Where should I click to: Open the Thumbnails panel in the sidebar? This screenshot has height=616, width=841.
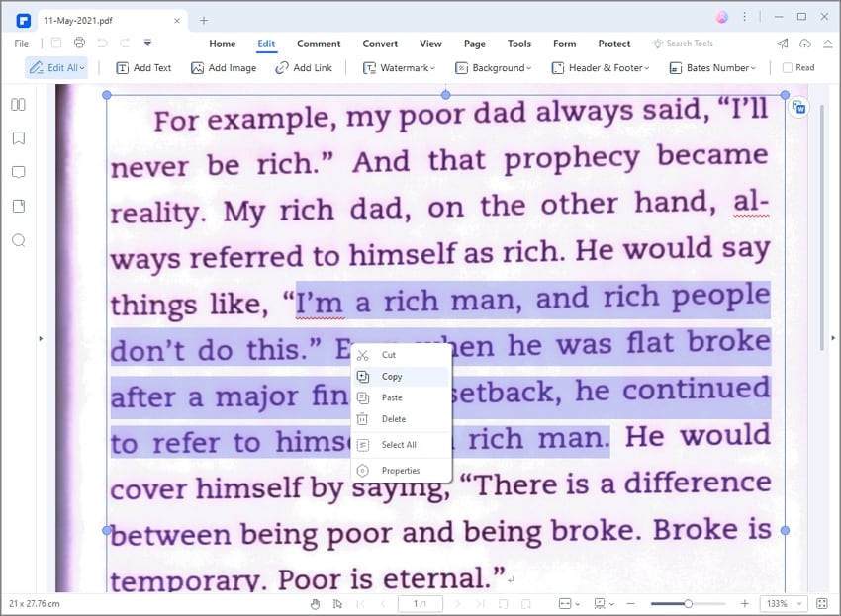[18, 105]
